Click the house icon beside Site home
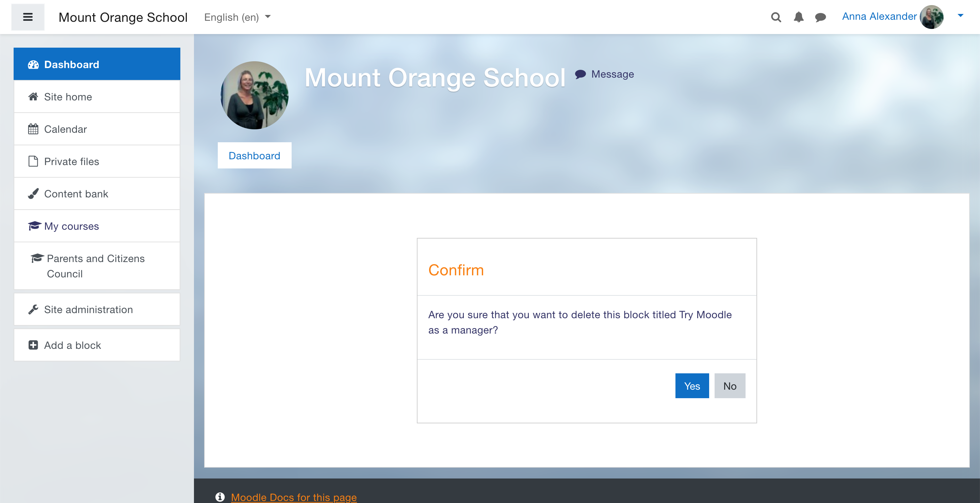The image size is (980, 503). 33,97
